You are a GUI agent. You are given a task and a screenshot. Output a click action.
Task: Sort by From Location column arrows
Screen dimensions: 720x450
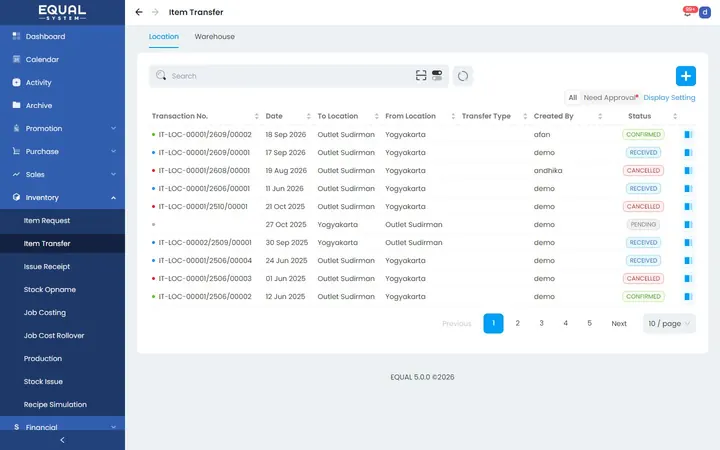point(453,116)
